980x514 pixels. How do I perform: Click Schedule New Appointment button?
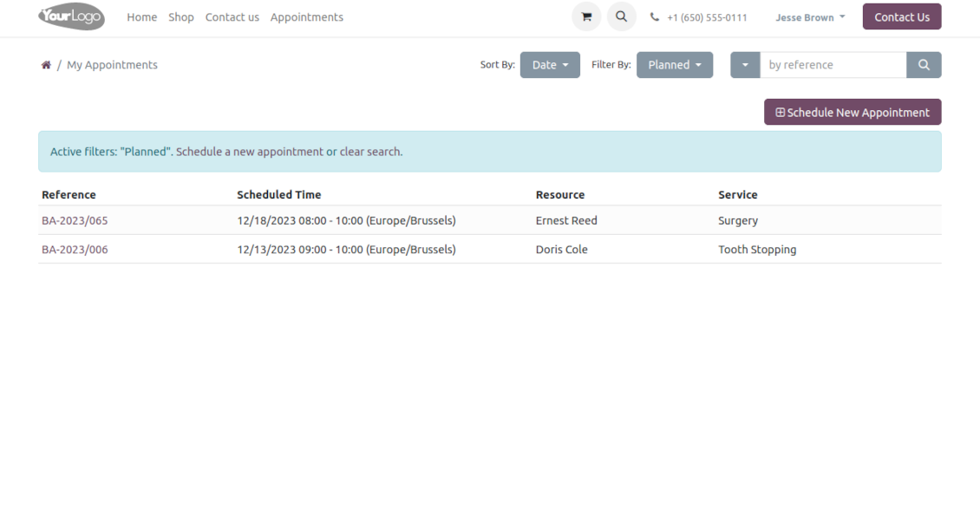tap(852, 112)
